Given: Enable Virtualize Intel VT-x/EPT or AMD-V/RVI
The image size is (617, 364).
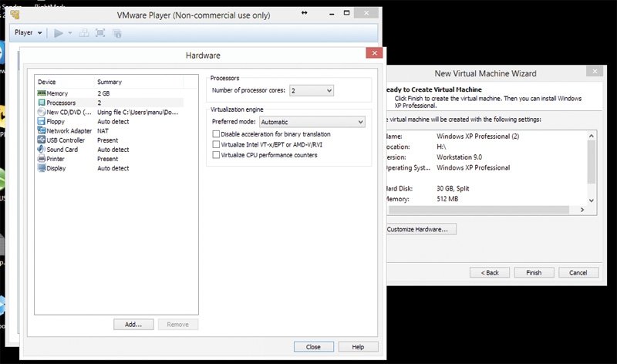Looking at the screenshot, I should (216, 145).
